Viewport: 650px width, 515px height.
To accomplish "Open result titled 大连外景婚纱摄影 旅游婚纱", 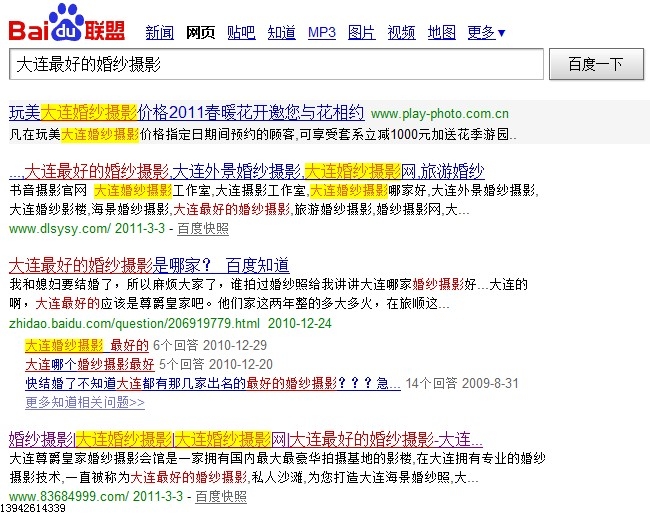I will pyautogui.click(x=247, y=171).
